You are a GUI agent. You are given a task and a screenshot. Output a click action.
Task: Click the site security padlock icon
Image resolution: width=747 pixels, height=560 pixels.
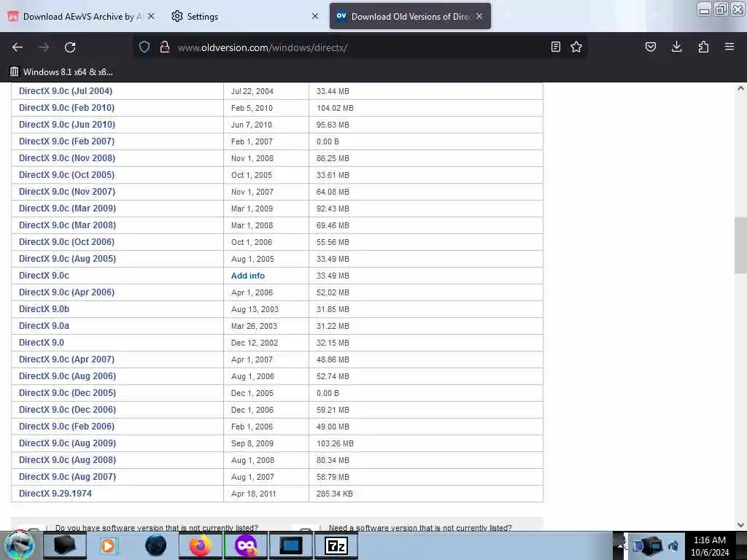[x=165, y=47]
